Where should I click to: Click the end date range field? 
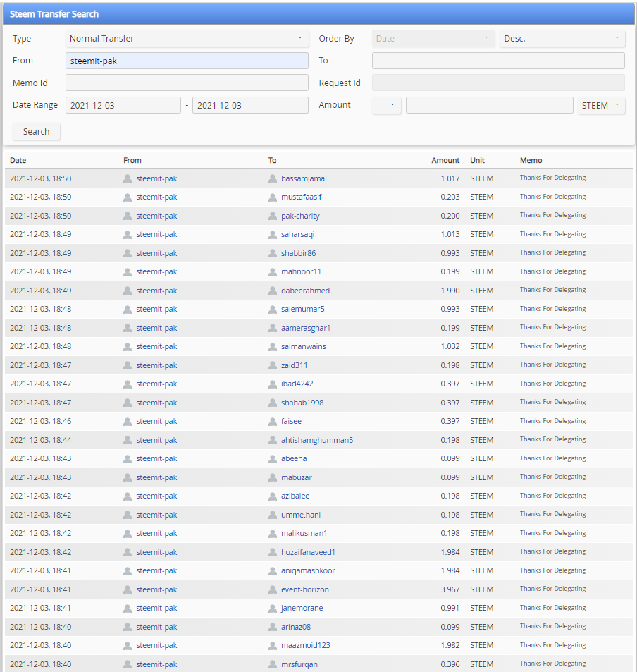tap(250, 105)
